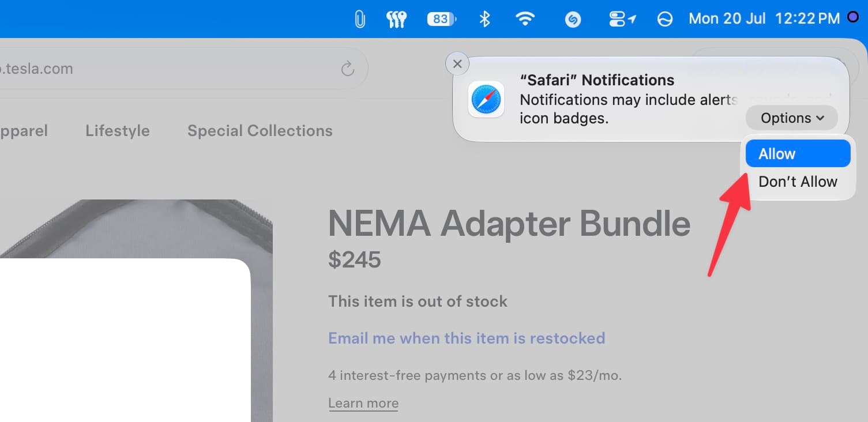Click the Safari compass app icon
Screen dimensions: 868x422
point(486,99)
